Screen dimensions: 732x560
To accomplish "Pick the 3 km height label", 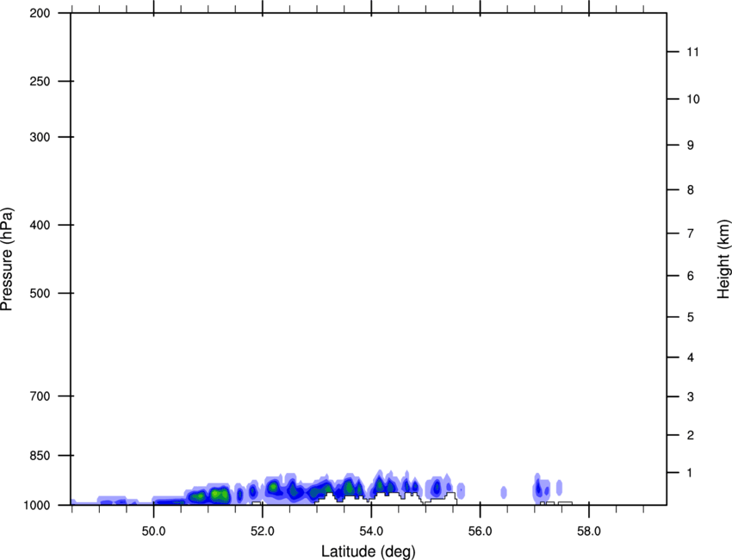I will tap(690, 396).
